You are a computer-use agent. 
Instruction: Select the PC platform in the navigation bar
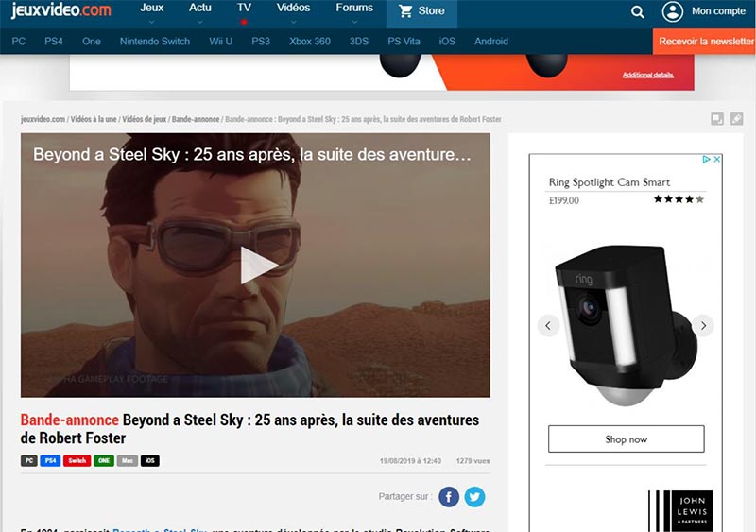18,42
